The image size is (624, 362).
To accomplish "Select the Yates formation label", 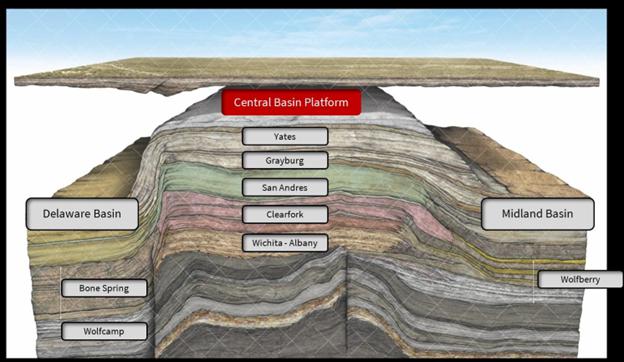I will coord(285,136).
